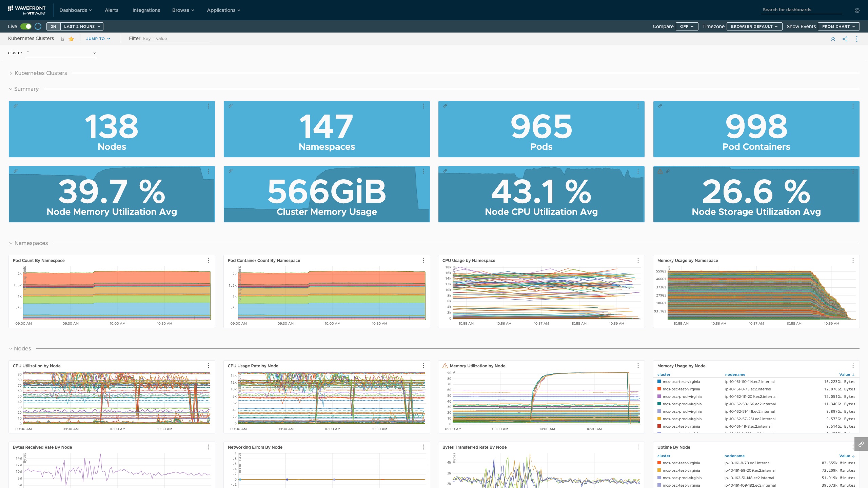868x488 pixels.
Task: Open the Pods count chart options menu
Action: pyautogui.click(x=638, y=106)
